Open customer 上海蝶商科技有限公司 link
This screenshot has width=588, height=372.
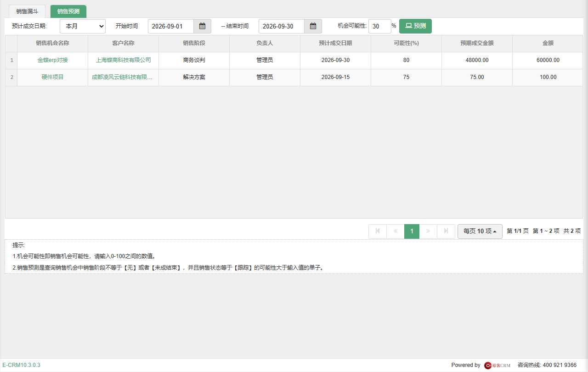123,60
